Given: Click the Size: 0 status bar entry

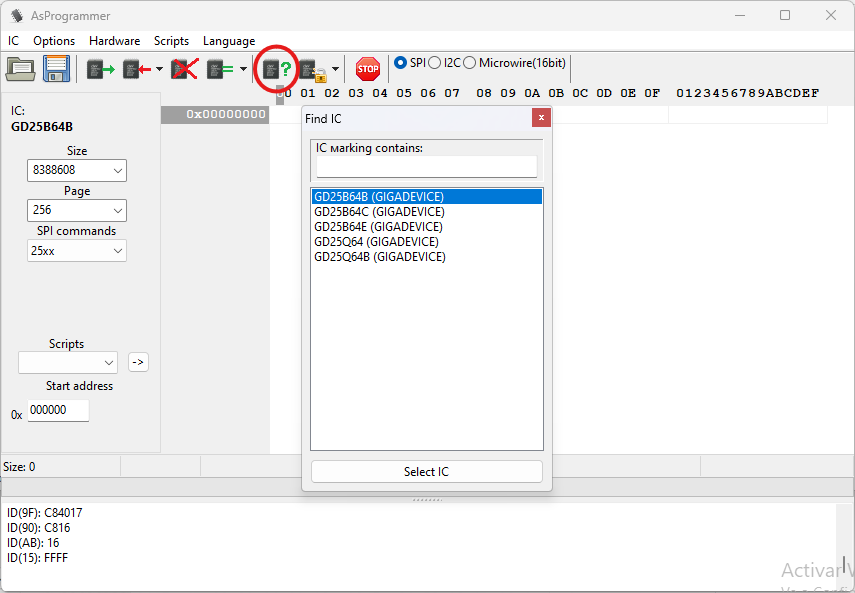Looking at the screenshot, I should (x=20, y=467).
